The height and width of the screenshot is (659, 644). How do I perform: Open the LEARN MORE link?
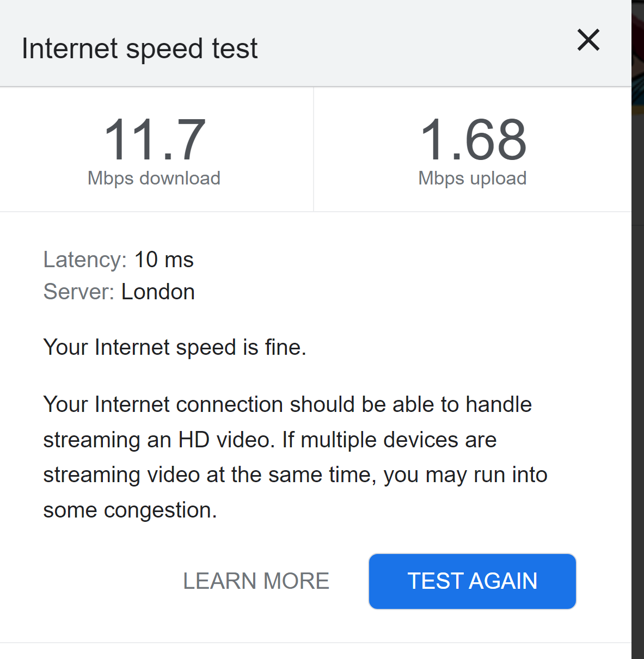click(256, 581)
